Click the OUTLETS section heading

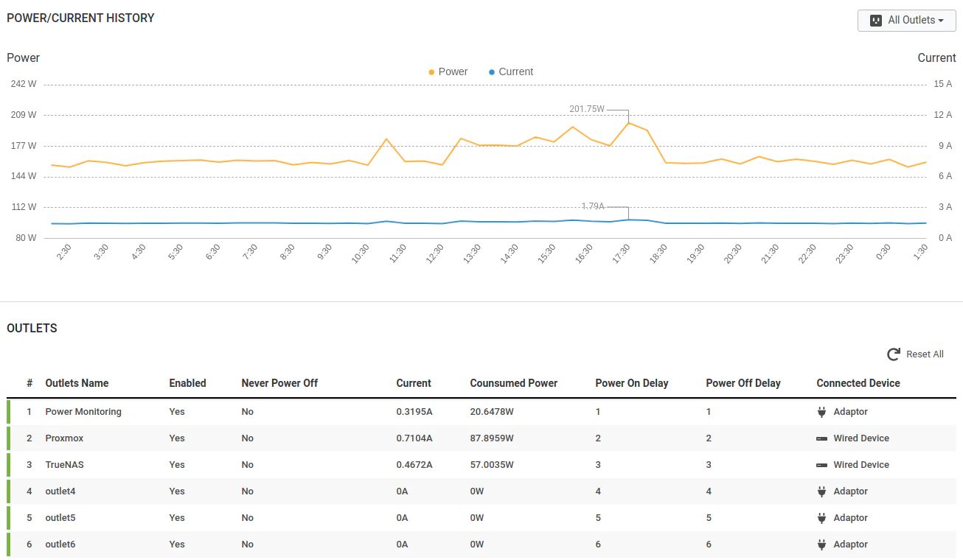(x=32, y=329)
